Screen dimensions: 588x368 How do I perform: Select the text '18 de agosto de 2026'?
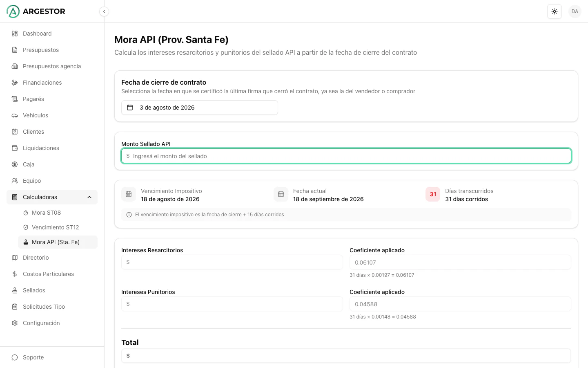[170, 199]
